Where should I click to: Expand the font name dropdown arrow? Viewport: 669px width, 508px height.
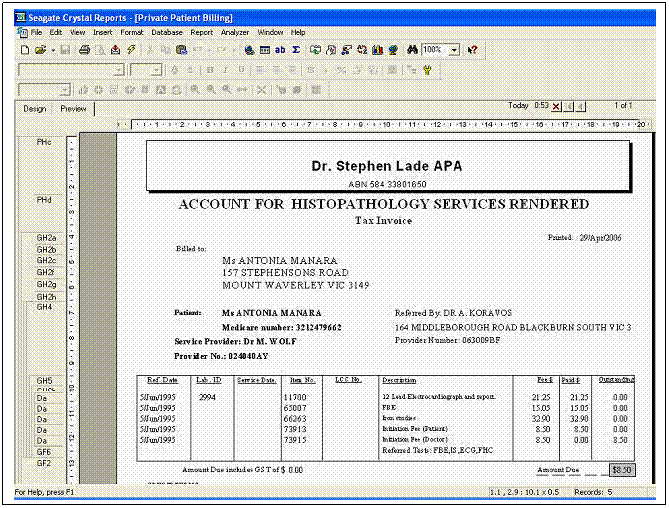point(120,70)
